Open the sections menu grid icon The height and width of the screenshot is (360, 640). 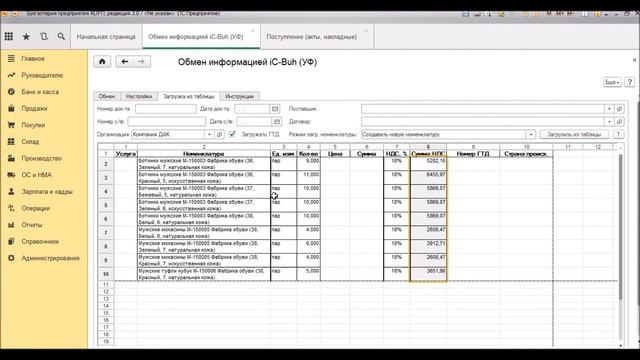coord(9,36)
